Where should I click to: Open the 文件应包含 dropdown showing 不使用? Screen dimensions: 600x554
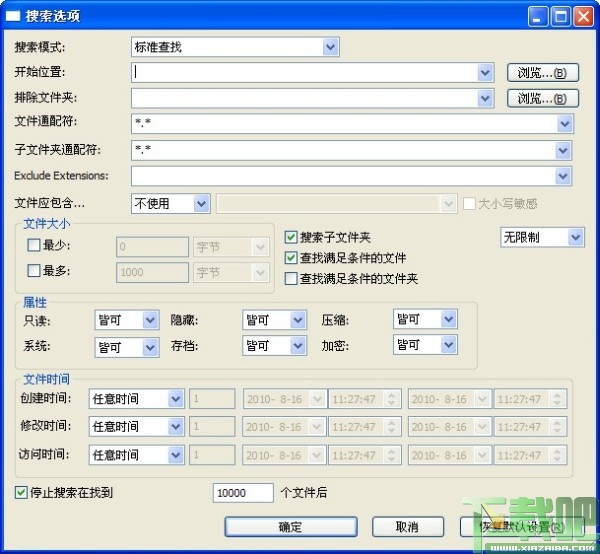[x=171, y=204]
